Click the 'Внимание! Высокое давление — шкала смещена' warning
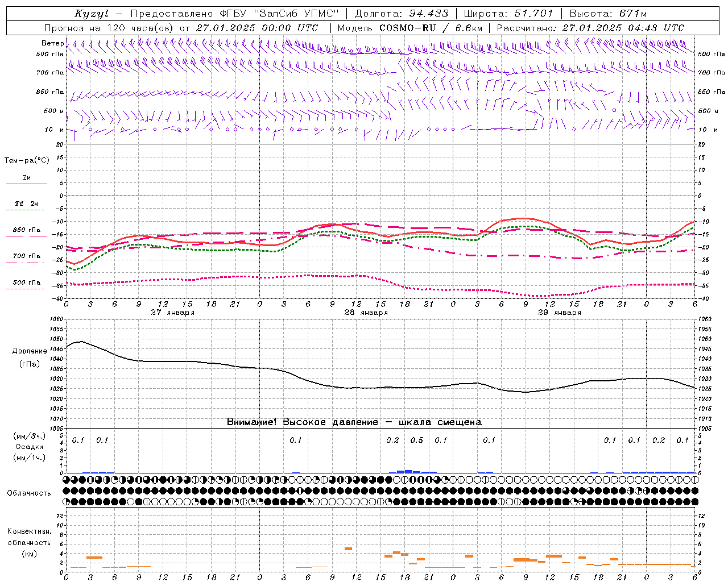This screenshot has width=728, height=582. (354, 422)
